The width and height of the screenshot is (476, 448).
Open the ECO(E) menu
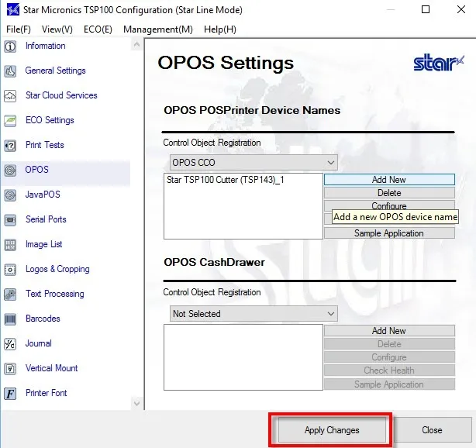point(98,29)
